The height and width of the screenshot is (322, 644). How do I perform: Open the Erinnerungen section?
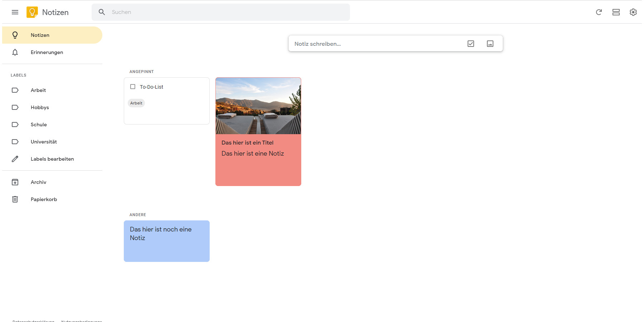[47, 52]
